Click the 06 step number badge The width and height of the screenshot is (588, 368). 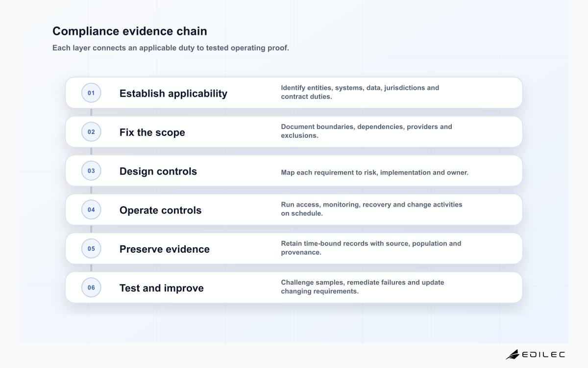pos(91,288)
